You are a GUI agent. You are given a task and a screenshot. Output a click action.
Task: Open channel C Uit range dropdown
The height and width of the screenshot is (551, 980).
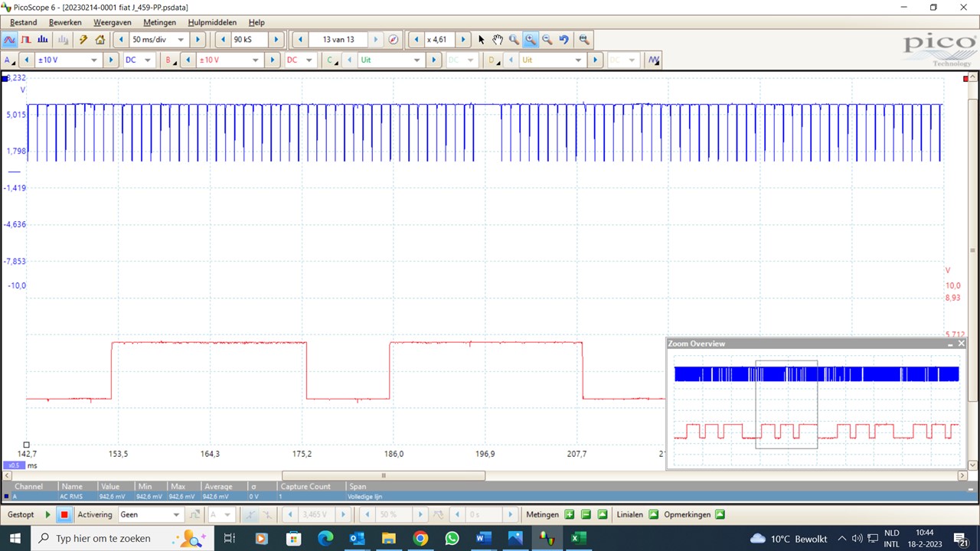[x=417, y=60]
